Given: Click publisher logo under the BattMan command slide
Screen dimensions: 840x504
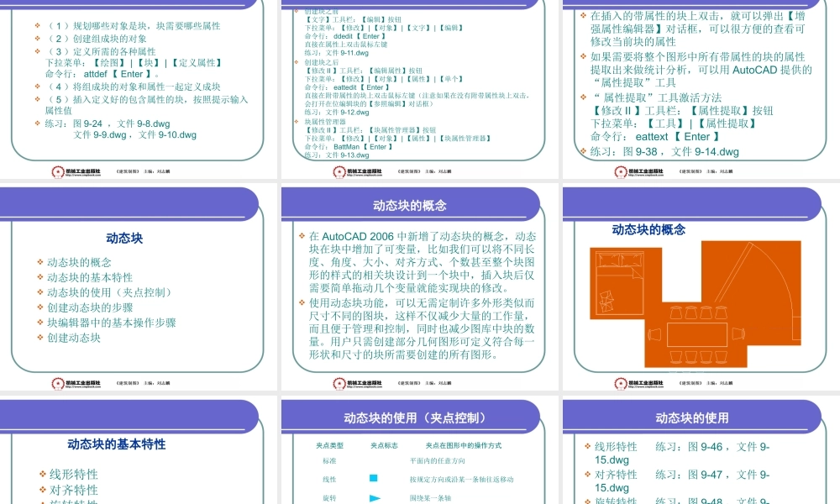Looking at the screenshot, I should pos(357,172).
